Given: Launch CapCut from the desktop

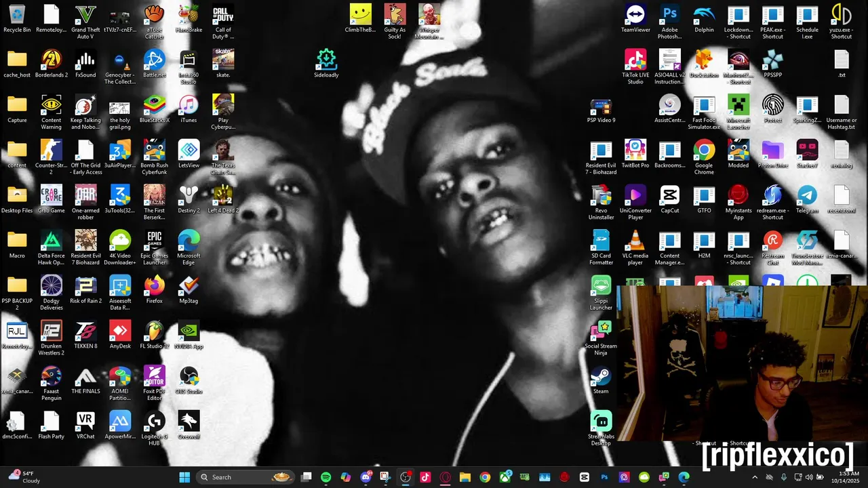Looking at the screenshot, I should tap(670, 199).
